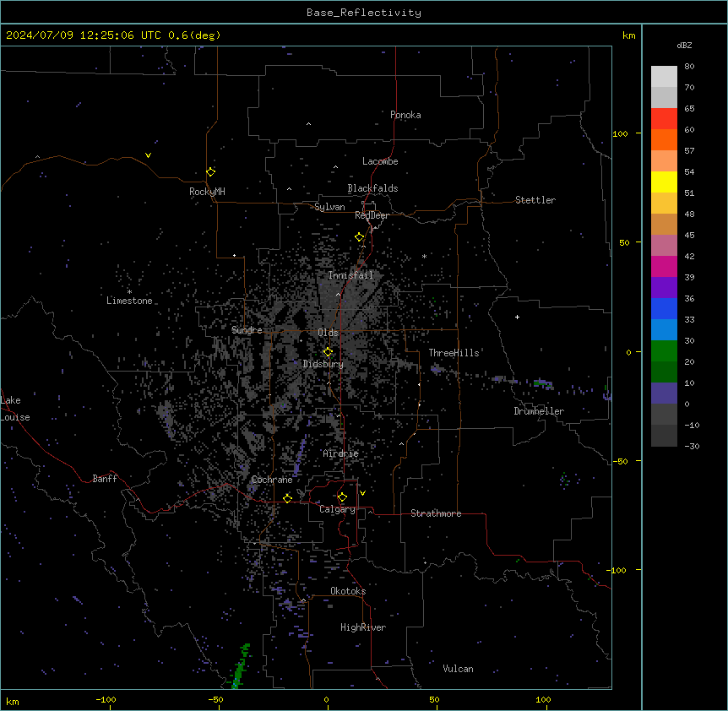Image resolution: width=728 pixels, height=711 pixels.
Task: Click the yellow diamond marker beside RockyMH
Action: pos(211,171)
